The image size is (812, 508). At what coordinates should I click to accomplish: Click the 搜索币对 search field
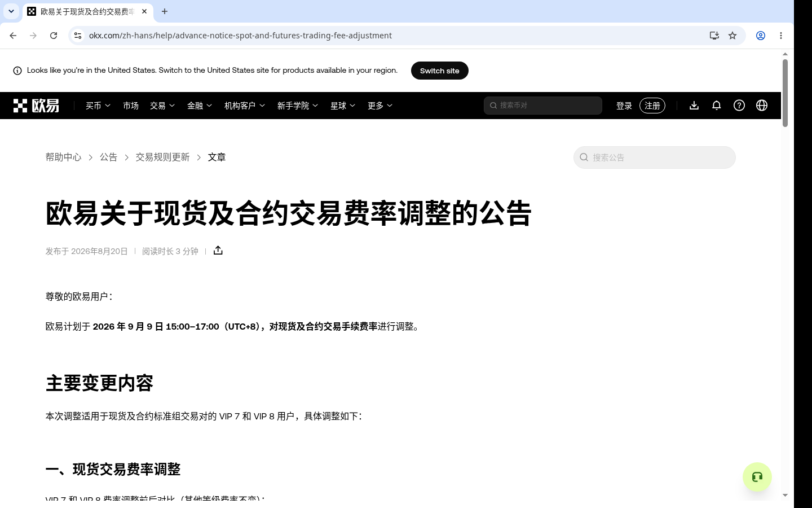point(543,106)
